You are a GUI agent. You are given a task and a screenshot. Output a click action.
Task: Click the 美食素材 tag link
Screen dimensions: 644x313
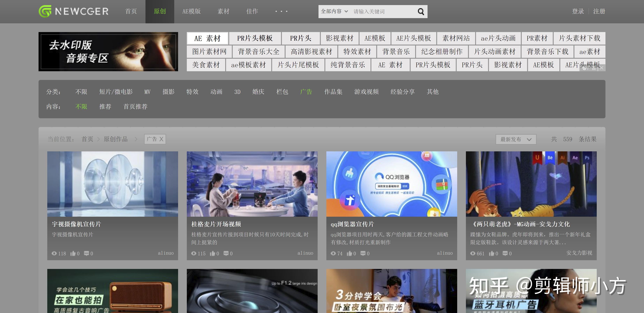click(x=206, y=65)
